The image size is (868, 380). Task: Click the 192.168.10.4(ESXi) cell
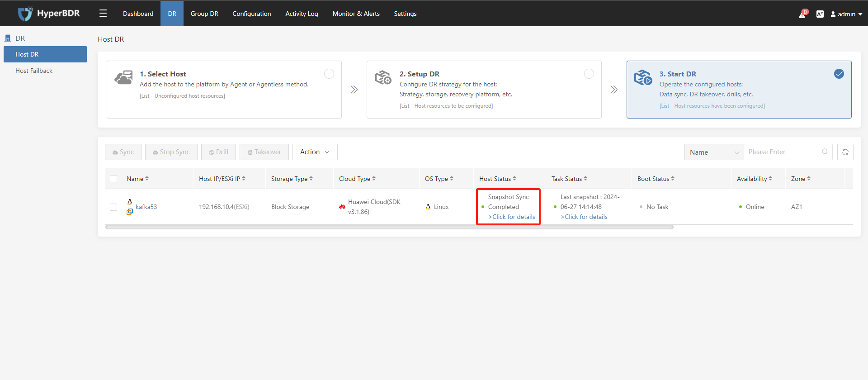coord(224,207)
